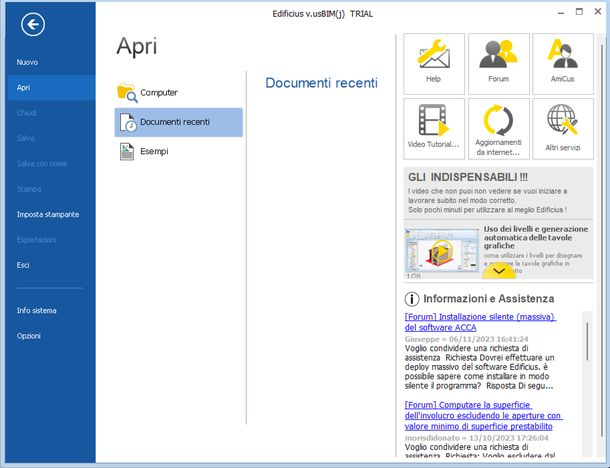This screenshot has height=468, width=610.
Task: Click the Computer folder search icon
Action: click(x=127, y=93)
